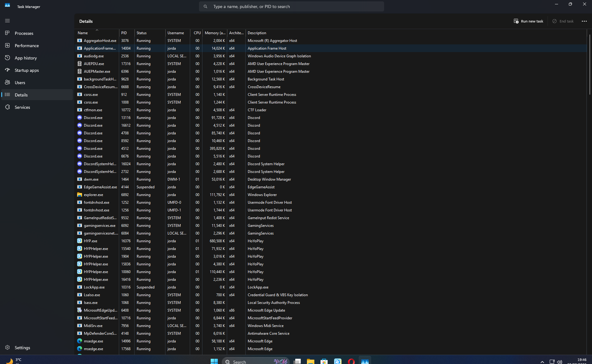The height and width of the screenshot is (364, 592).
Task: Click the End task button
Action: (x=563, y=21)
